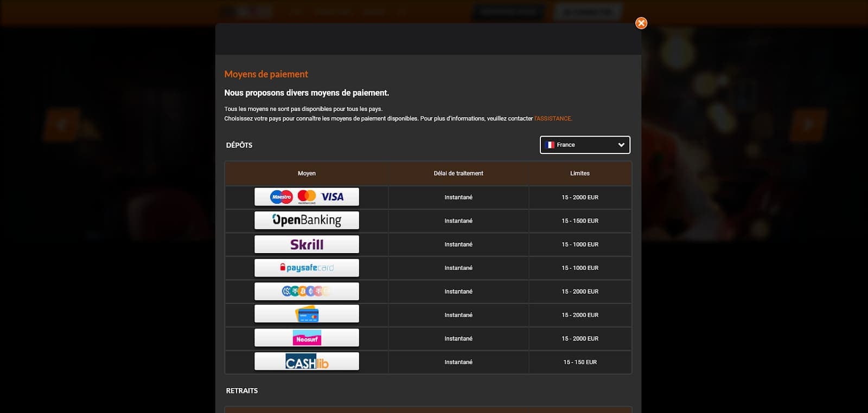Click the Instantané cell in the Neosurf row

(458, 339)
